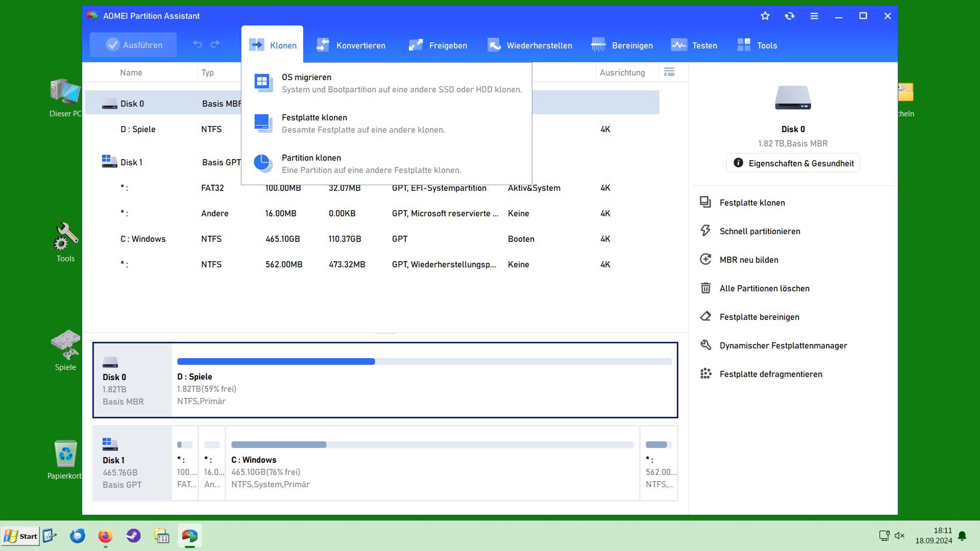980x551 pixels.
Task: Select the 100 MB FAT partition block in disk map
Action: coord(185,463)
